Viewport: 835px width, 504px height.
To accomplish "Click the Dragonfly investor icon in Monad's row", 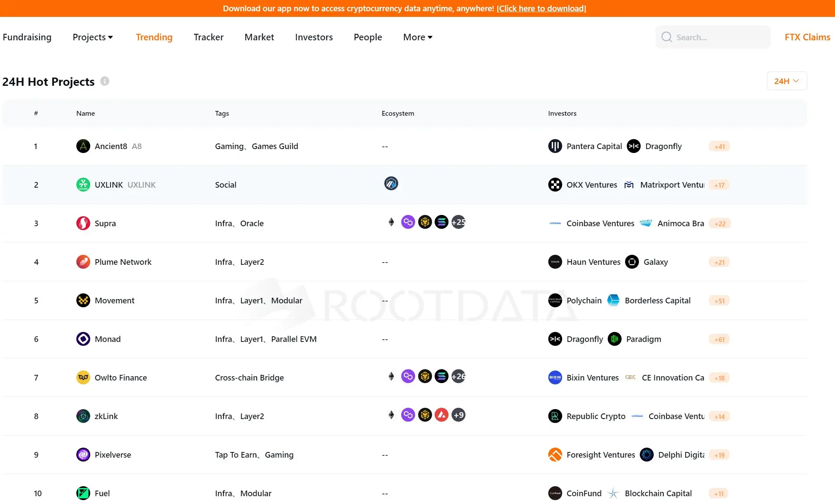I will click(x=555, y=339).
